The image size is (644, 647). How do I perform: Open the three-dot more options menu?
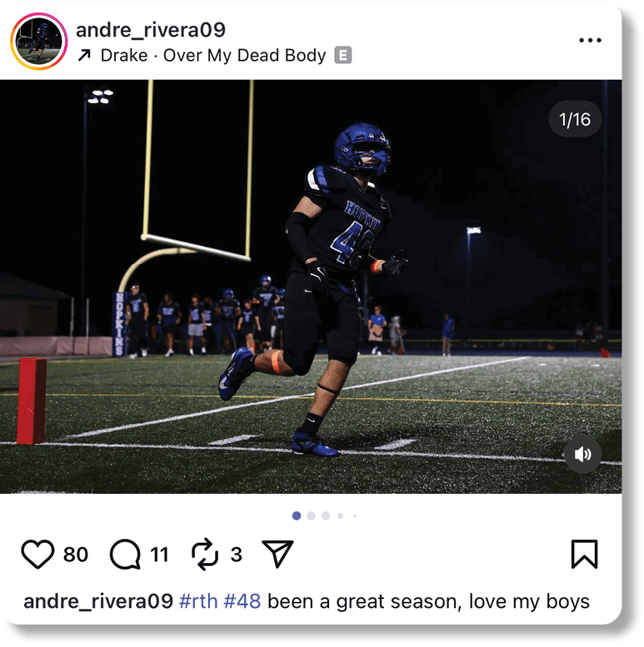click(590, 41)
